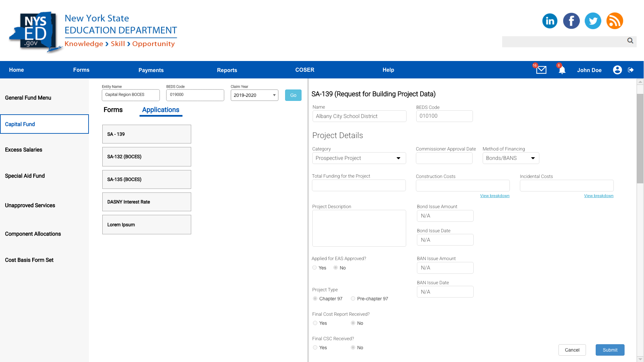644x362 pixels.
Task: Click View breakdown under Construction Costs
Action: click(x=494, y=196)
